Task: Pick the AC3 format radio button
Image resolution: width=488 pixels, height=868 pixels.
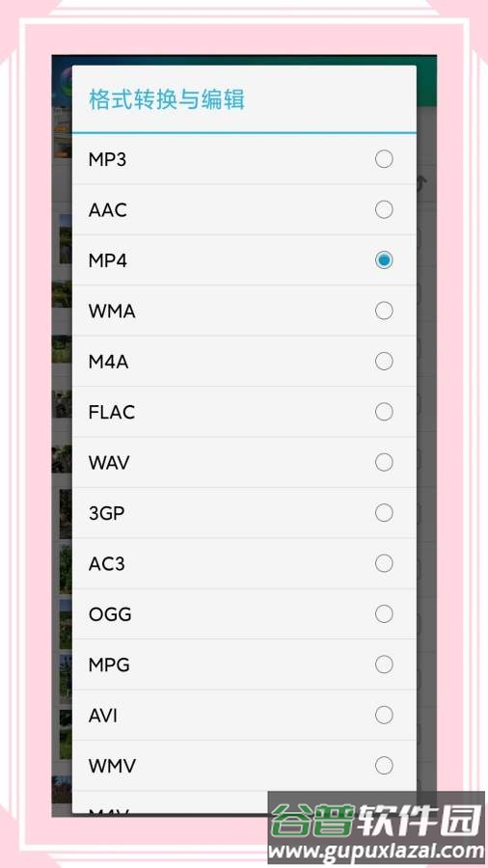Action: 384,563
